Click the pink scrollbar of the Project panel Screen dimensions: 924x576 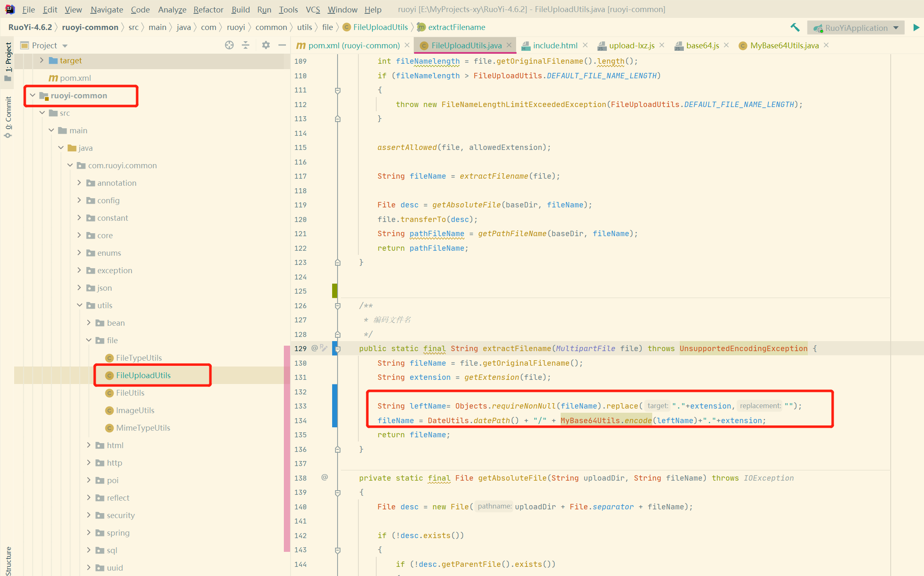click(x=287, y=449)
